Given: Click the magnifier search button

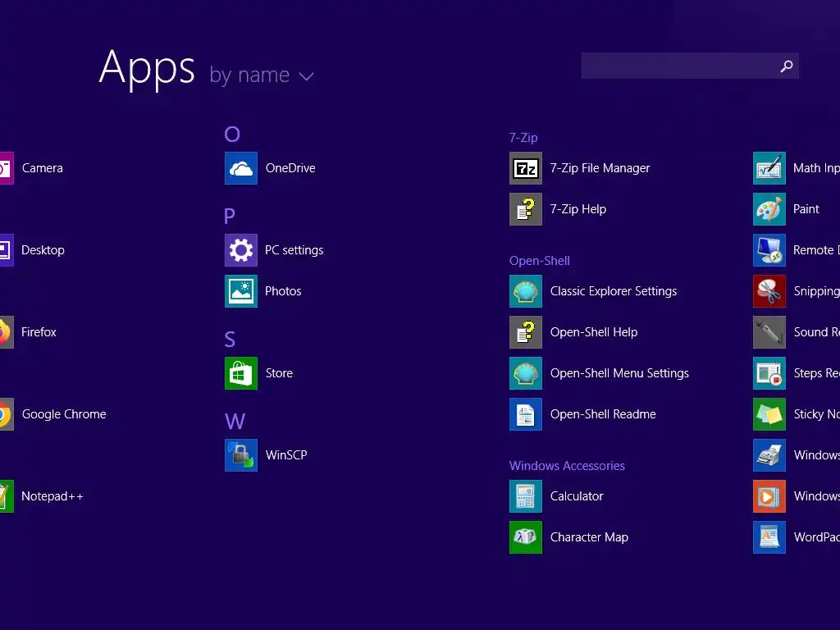Looking at the screenshot, I should point(787,66).
